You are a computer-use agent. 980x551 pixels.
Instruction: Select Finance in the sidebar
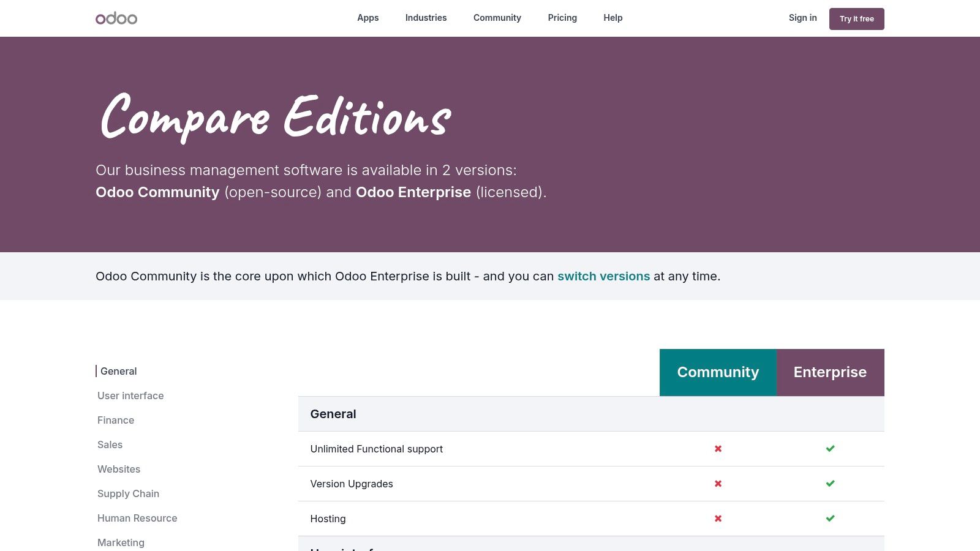(x=115, y=420)
